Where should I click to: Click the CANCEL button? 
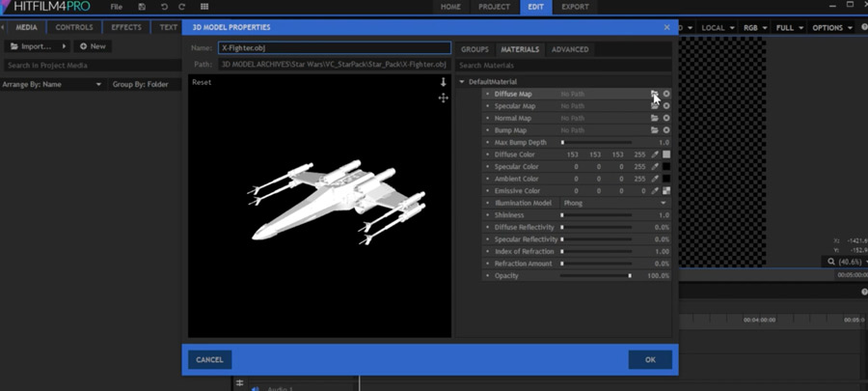[210, 359]
